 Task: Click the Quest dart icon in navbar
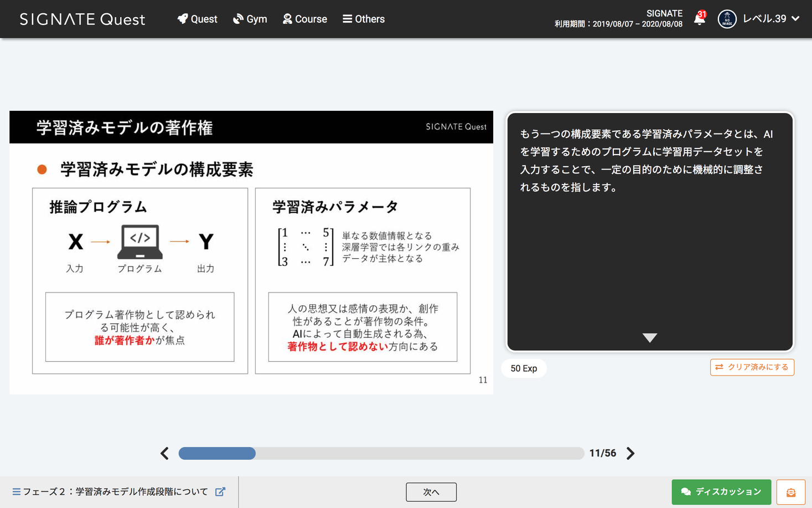(182, 18)
